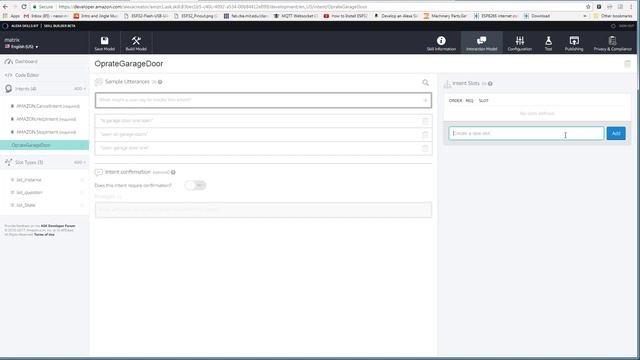Click the Intent Slots help icon

(490, 84)
